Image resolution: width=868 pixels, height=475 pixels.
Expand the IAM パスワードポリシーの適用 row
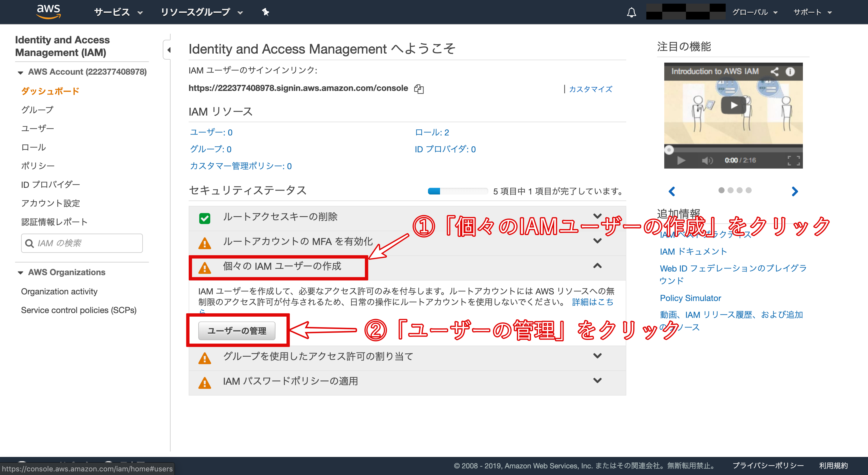coord(597,380)
